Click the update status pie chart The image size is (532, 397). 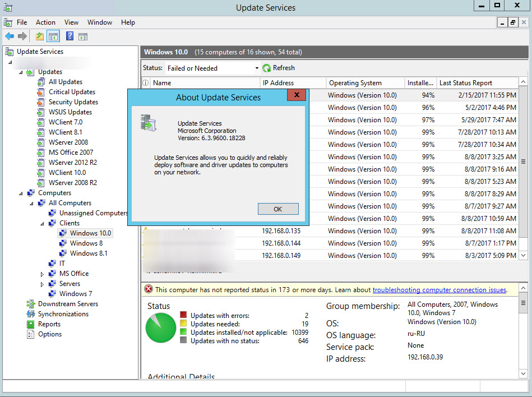click(x=161, y=328)
